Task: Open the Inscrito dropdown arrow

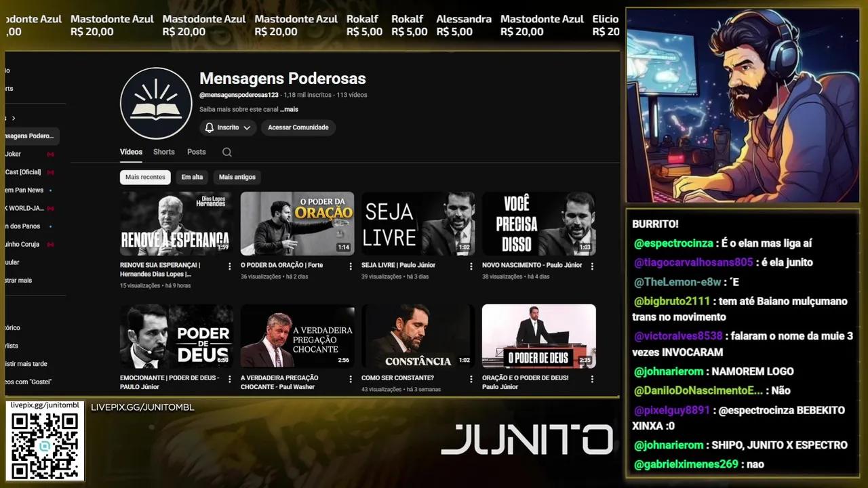Action: click(247, 127)
